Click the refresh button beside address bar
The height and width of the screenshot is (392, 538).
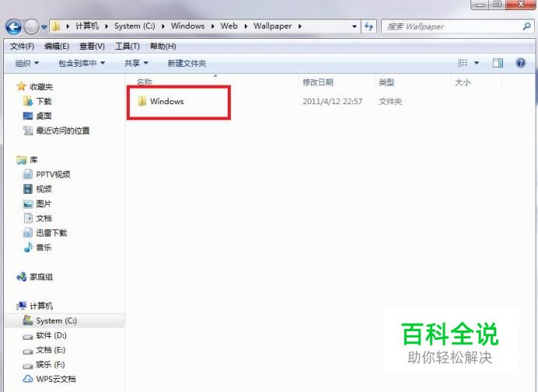(x=369, y=26)
